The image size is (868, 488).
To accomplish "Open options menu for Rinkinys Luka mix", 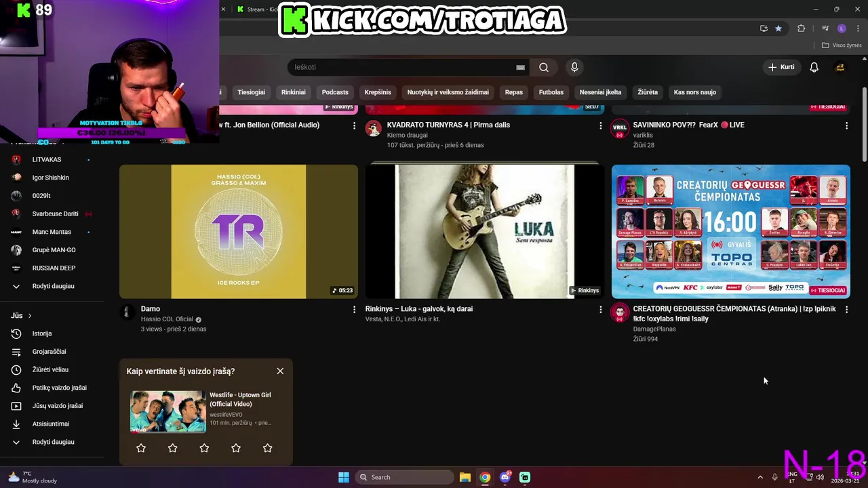I will pyautogui.click(x=600, y=309).
